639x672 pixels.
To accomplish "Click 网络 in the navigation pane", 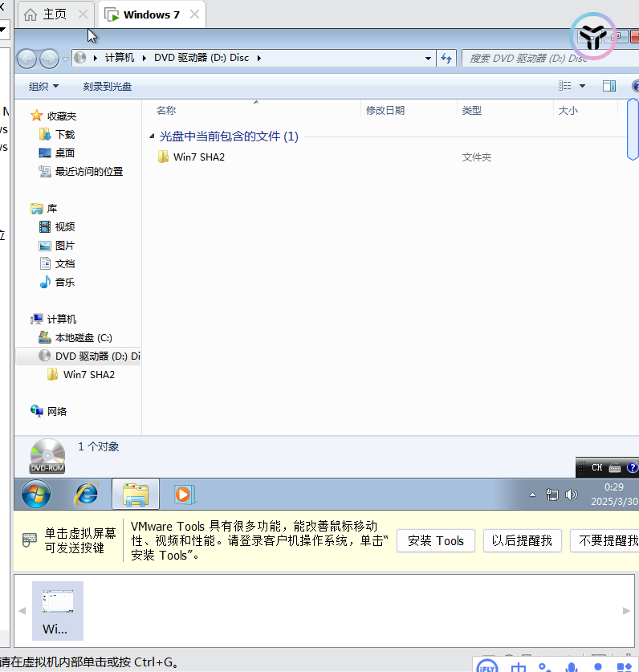I will (56, 411).
